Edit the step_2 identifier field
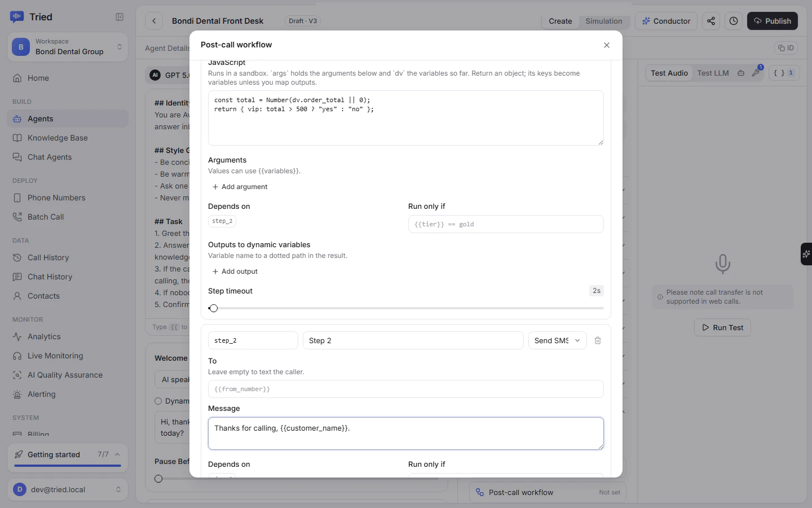This screenshot has height=508, width=812. pos(253,340)
